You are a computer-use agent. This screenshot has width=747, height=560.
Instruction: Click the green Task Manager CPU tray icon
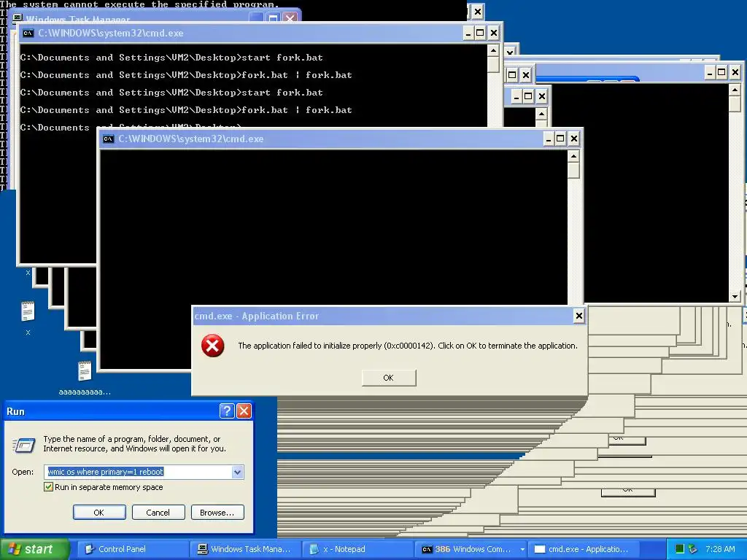click(680, 549)
